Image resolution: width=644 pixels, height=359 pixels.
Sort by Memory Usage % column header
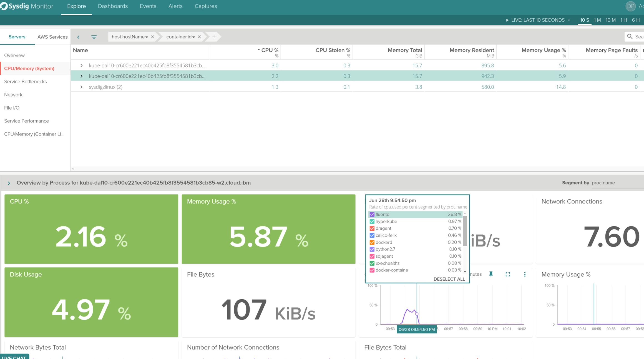544,50
